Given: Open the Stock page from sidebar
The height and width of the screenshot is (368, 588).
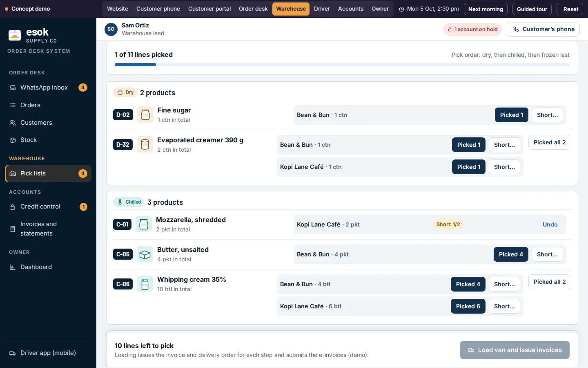Looking at the screenshot, I should point(48,140).
